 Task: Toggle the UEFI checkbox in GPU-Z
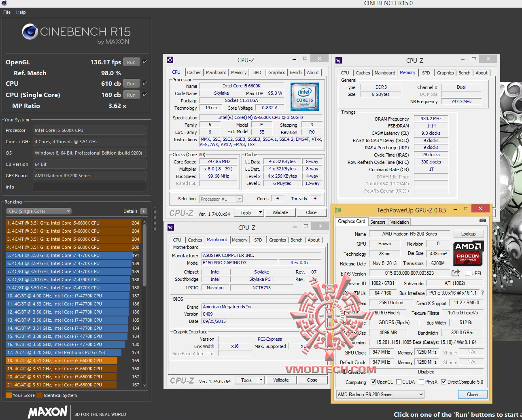point(468,274)
